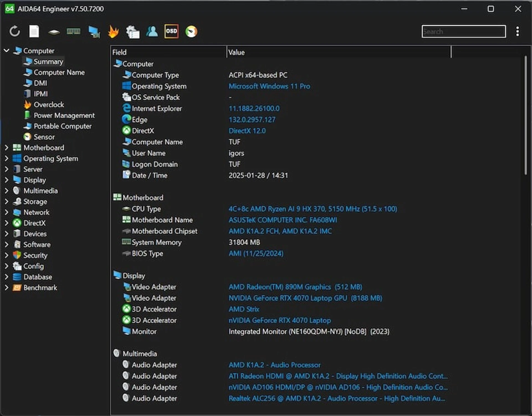The height and width of the screenshot is (416, 532).
Task: Open the AMD Radeon(TM) 890M Graphics link
Action: (295, 287)
